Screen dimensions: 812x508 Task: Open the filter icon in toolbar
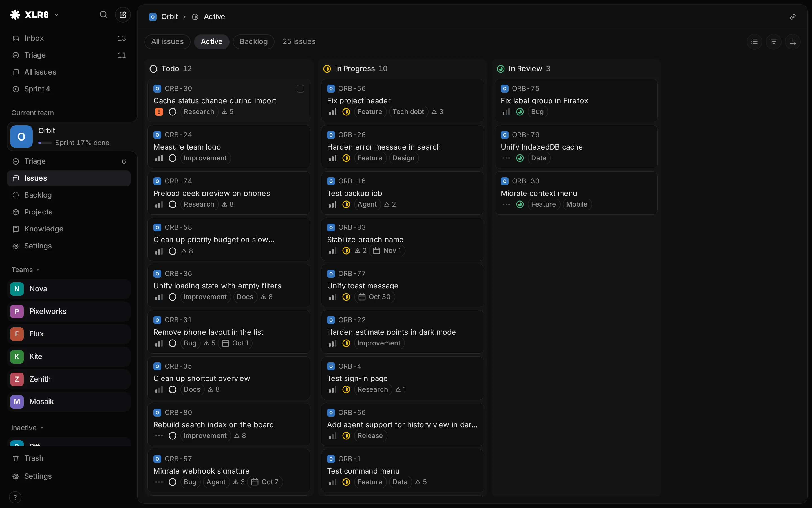[773, 42]
